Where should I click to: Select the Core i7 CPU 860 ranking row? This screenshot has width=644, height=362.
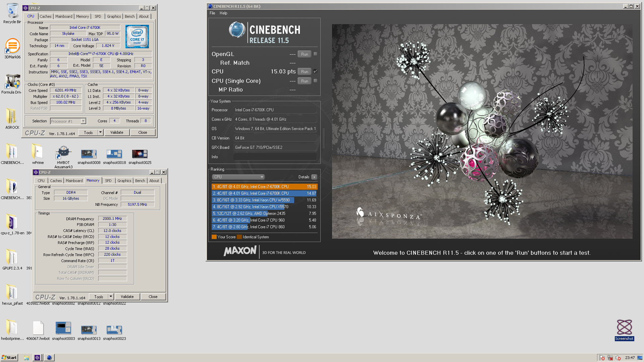[264, 227]
